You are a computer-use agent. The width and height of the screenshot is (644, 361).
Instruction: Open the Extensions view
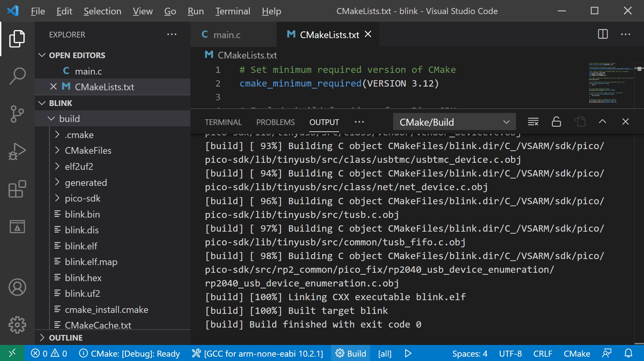pyautogui.click(x=17, y=189)
